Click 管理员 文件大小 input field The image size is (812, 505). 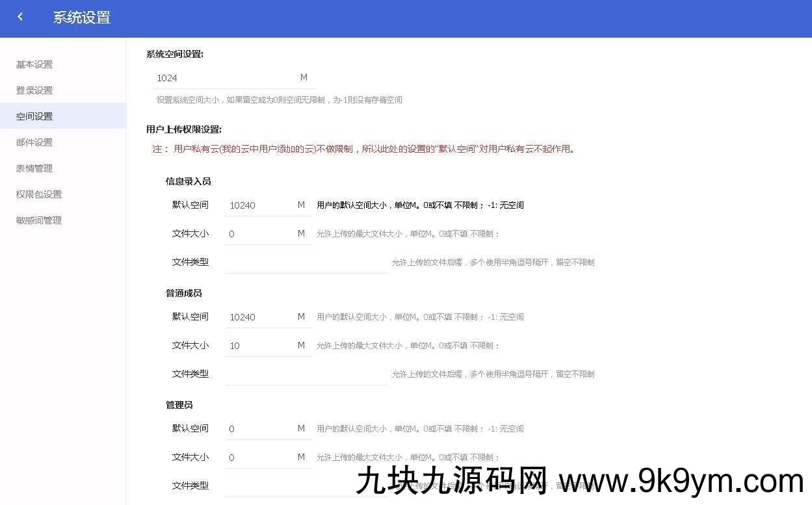[260, 458]
